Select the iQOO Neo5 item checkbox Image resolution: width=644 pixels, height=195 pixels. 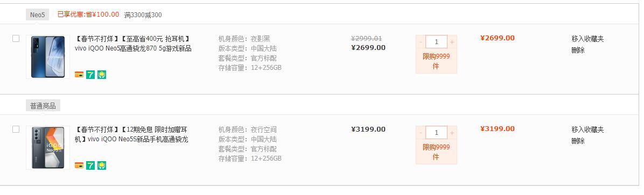point(16,39)
